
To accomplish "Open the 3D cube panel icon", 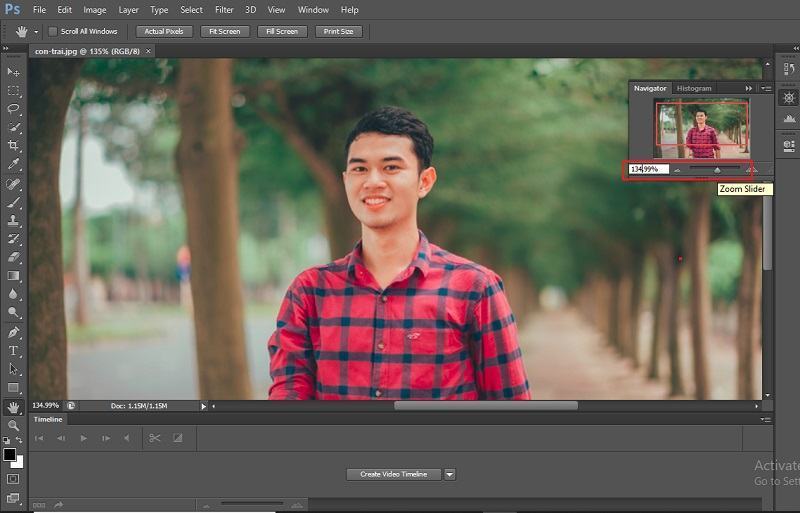I will (789, 146).
